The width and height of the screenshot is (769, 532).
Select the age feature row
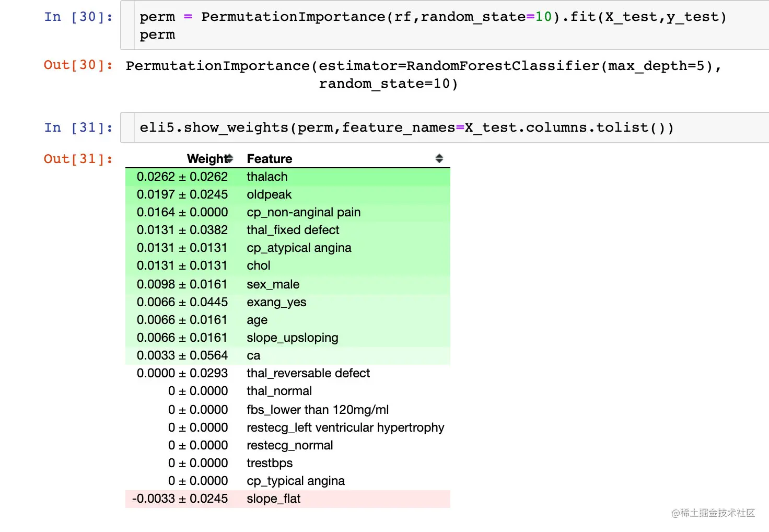tap(288, 320)
